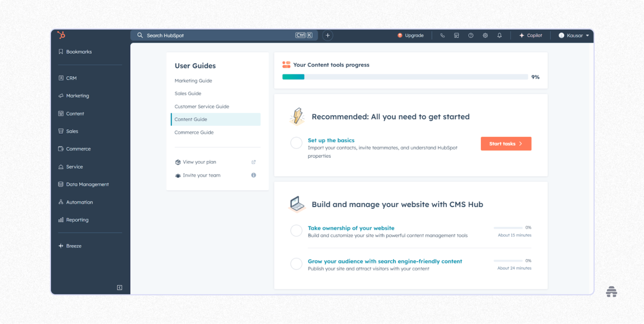644x324 pixels.
Task: Click the info icon beside Invite your team
Action: (254, 175)
